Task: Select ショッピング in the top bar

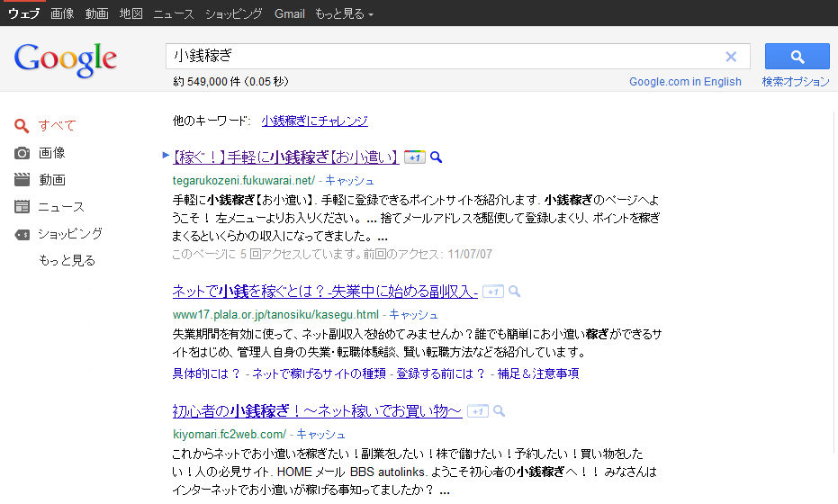Action: (234, 13)
